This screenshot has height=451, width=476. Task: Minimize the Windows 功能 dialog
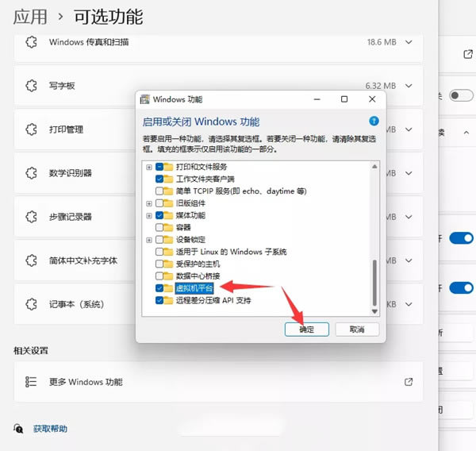317,99
